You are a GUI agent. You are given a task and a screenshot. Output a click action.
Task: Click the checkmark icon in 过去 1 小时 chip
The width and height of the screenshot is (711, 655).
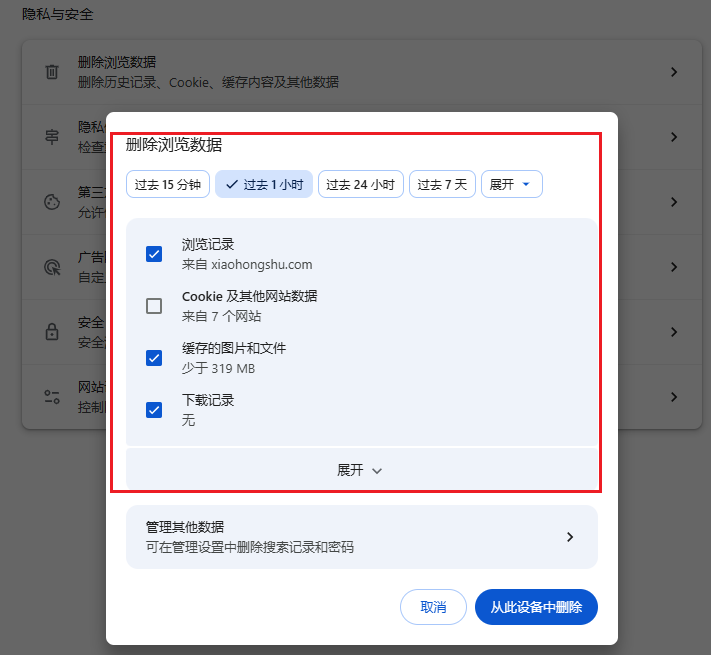coord(232,184)
